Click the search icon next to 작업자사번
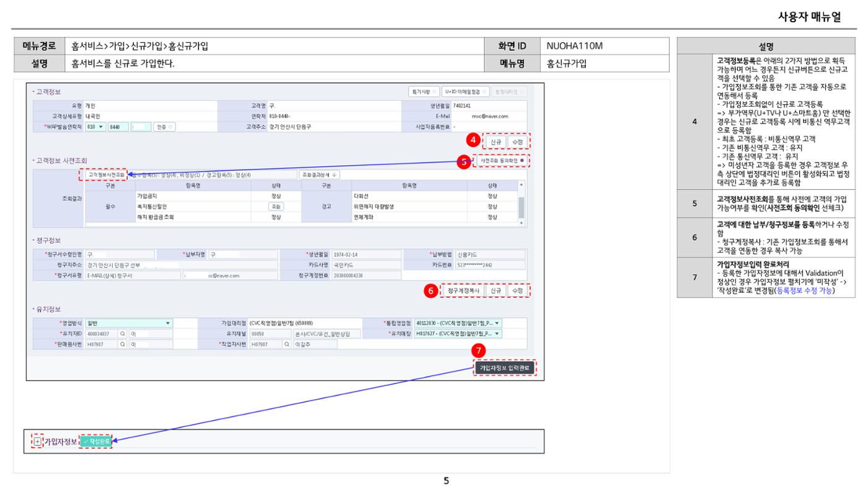This screenshot has height=489, width=868. pyautogui.click(x=286, y=344)
